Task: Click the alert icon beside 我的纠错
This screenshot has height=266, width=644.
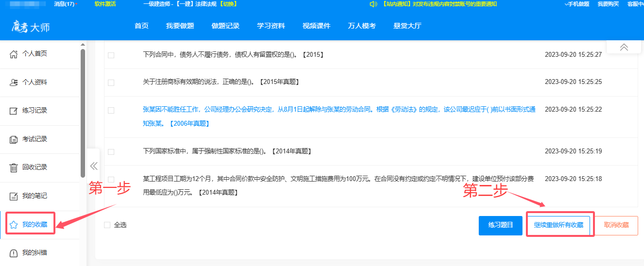Action: point(14,253)
